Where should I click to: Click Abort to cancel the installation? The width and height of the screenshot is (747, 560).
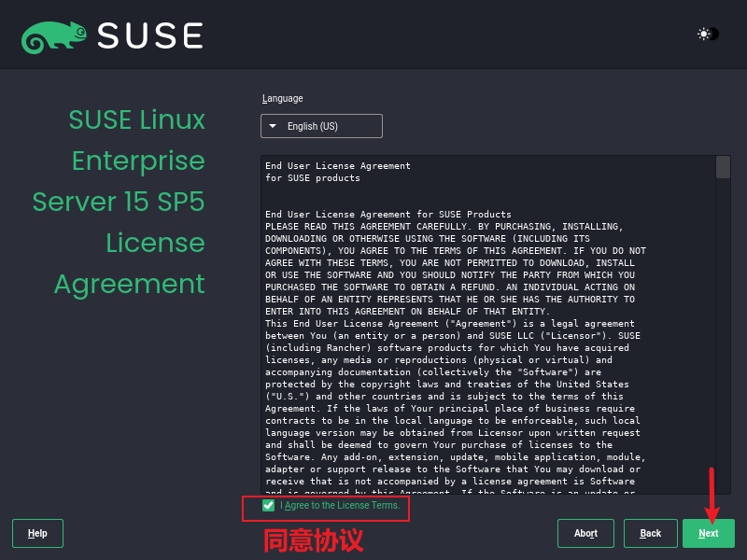pyautogui.click(x=585, y=533)
